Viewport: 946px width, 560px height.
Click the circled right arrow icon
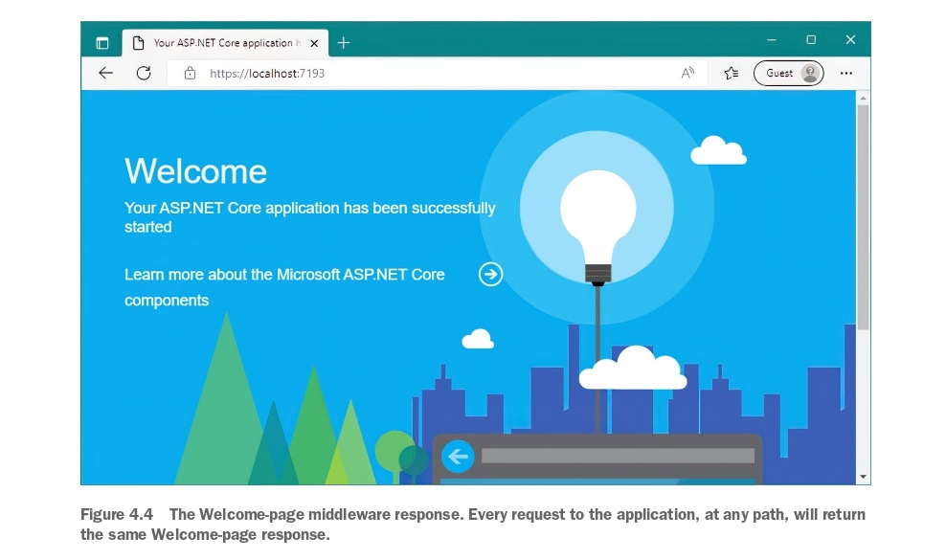[x=490, y=274]
